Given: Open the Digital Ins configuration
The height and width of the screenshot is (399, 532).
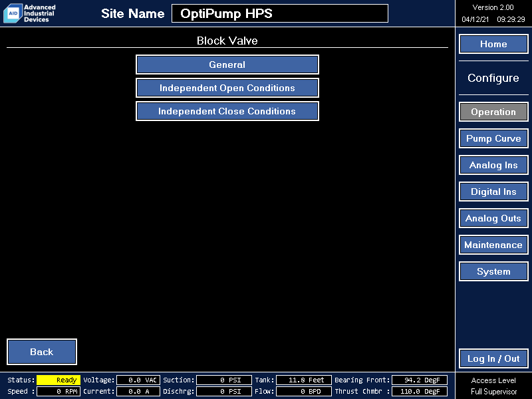Looking at the screenshot, I should click(x=493, y=192).
